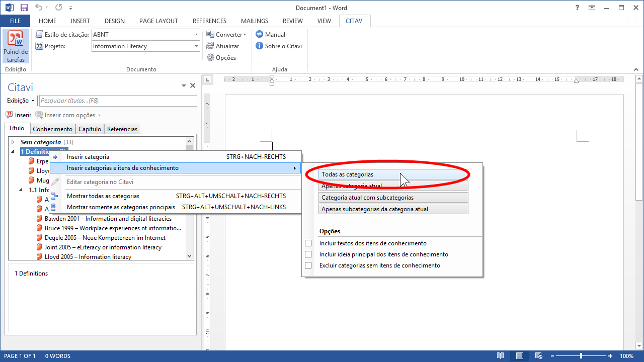The height and width of the screenshot is (362, 644).
Task: Switch to Web Layout view icon
Action: [539, 356]
